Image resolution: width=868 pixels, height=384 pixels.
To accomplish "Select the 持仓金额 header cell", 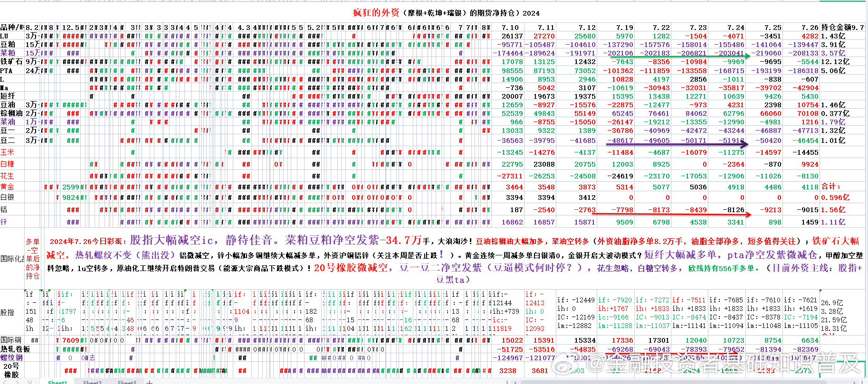I will (842, 28).
